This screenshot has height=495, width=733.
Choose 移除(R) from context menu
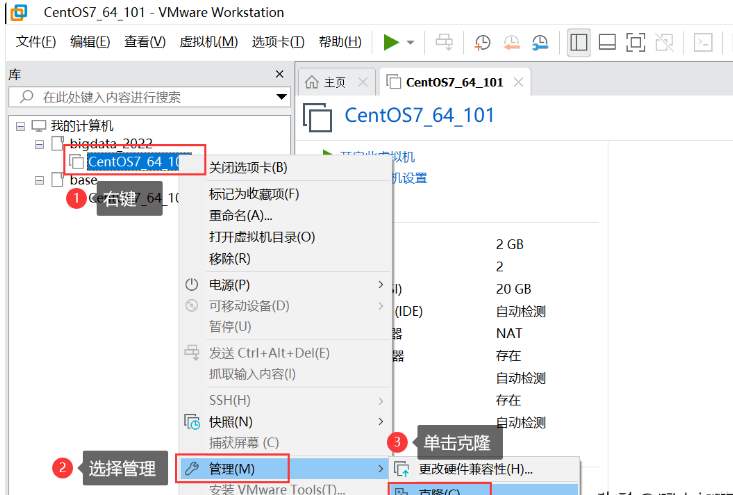click(287, 258)
